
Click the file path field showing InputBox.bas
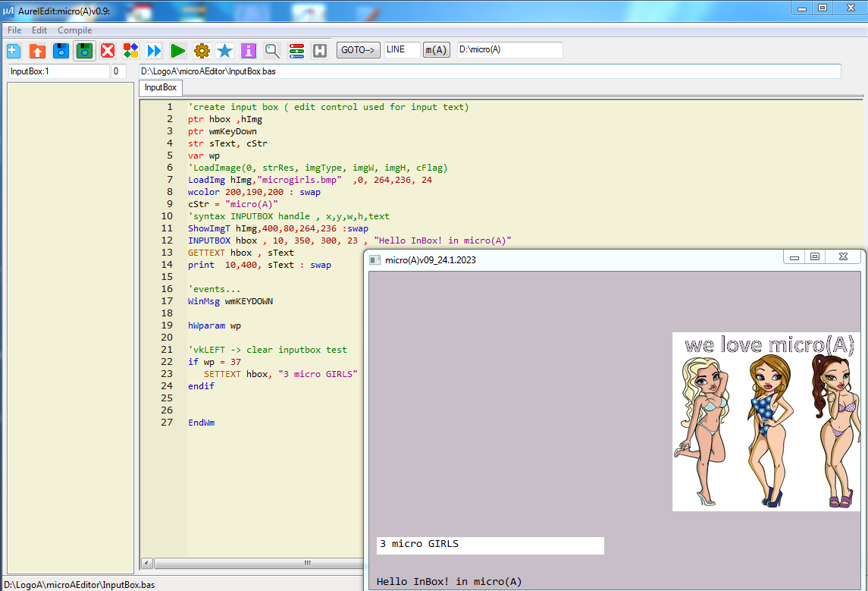coord(490,71)
